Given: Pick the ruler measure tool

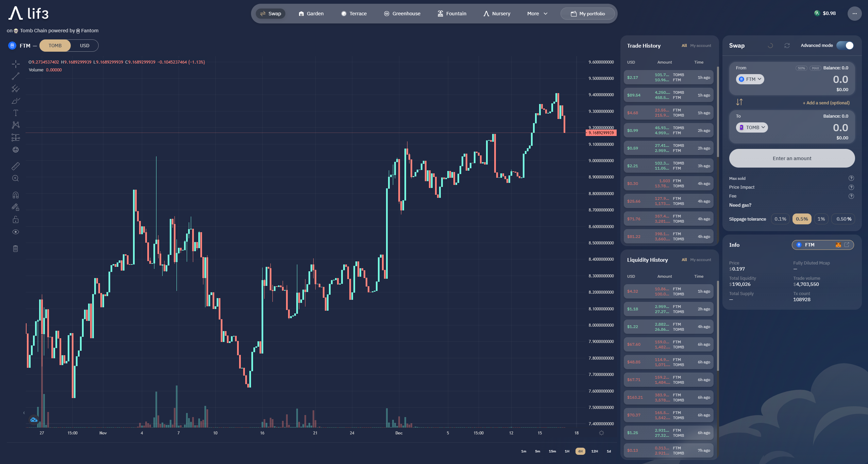Looking at the screenshot, I should click(16, 166).
